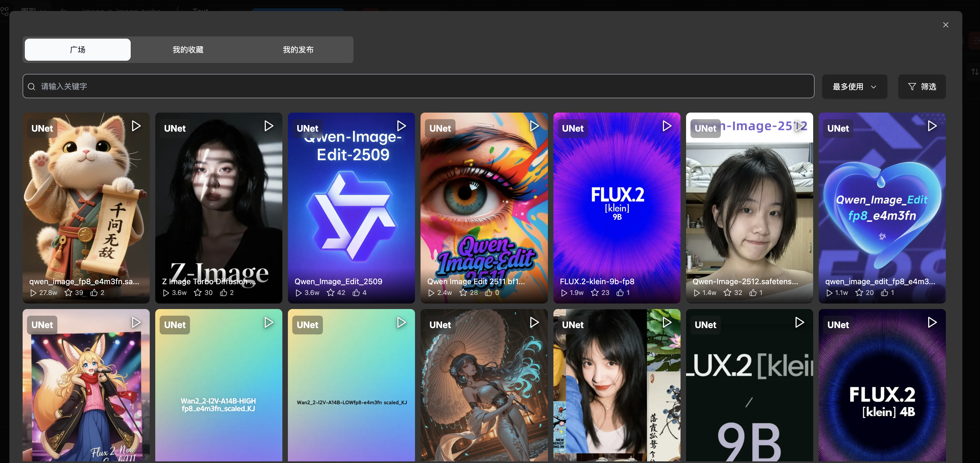
Task: Click the UNet tag on the cat card
Action: [x=42, y=128]
